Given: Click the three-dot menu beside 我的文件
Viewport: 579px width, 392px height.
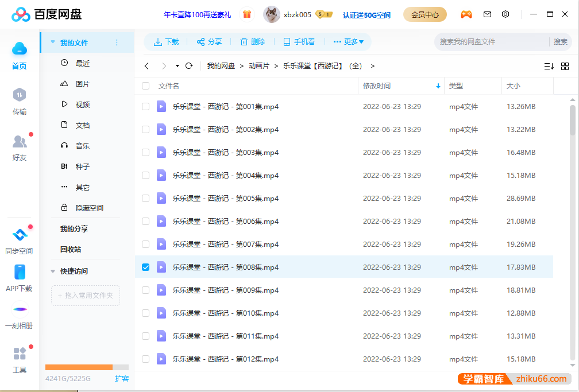Looking at the screenshot, I should click(x=117, y=42).
